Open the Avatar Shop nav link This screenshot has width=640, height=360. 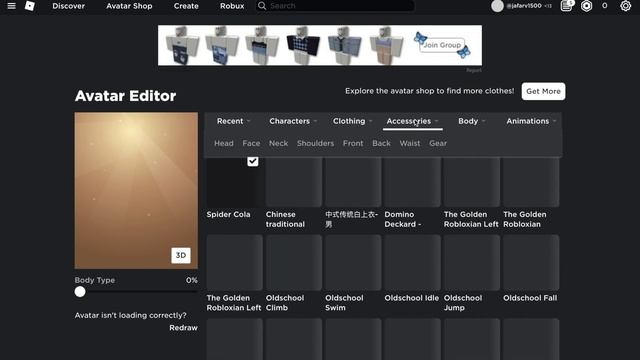pyautogui.click(x=129, y=6)
